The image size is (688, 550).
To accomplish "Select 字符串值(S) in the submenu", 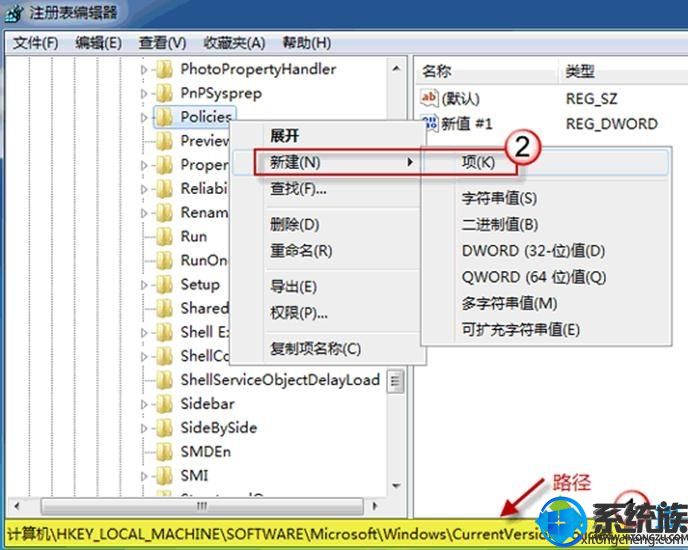I will coord(545,198).
